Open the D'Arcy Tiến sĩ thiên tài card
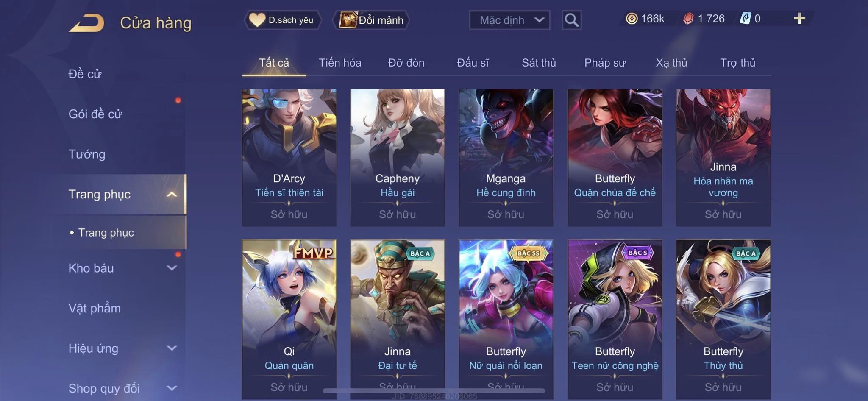868x401 pixels. [289, 157]
